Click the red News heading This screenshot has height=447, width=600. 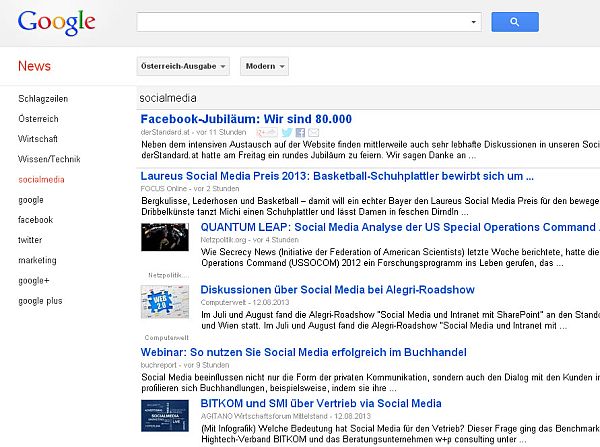[34, 66]
